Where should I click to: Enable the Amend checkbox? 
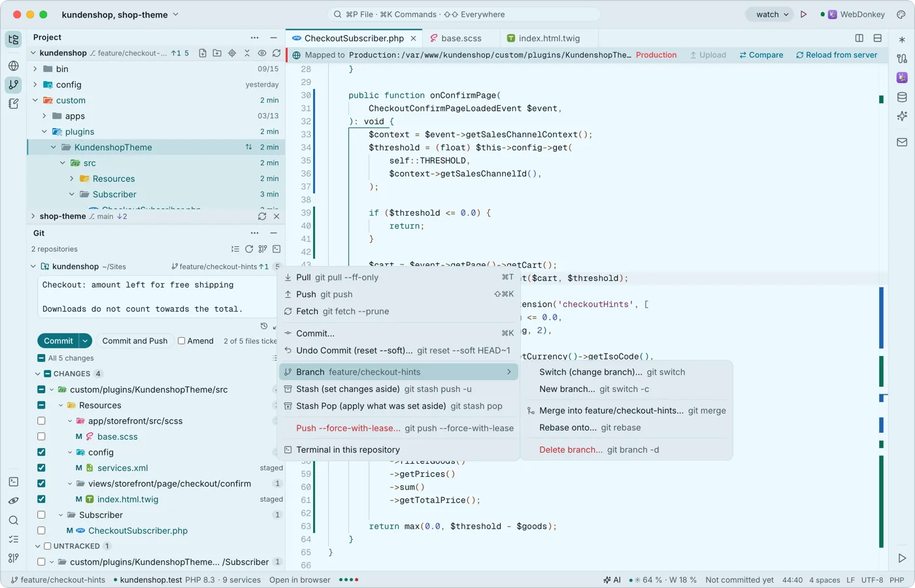coord(182,341)
